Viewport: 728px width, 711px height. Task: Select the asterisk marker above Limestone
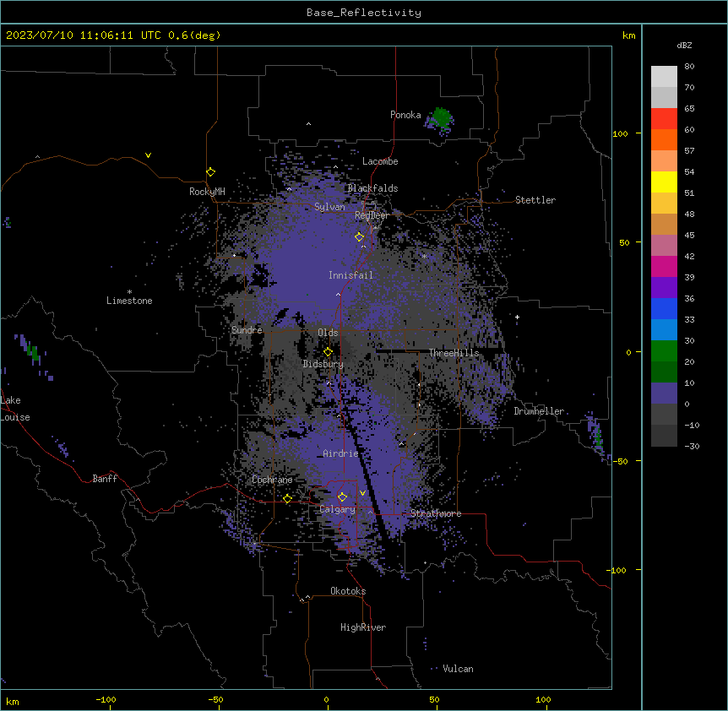[x=129, y=292]
